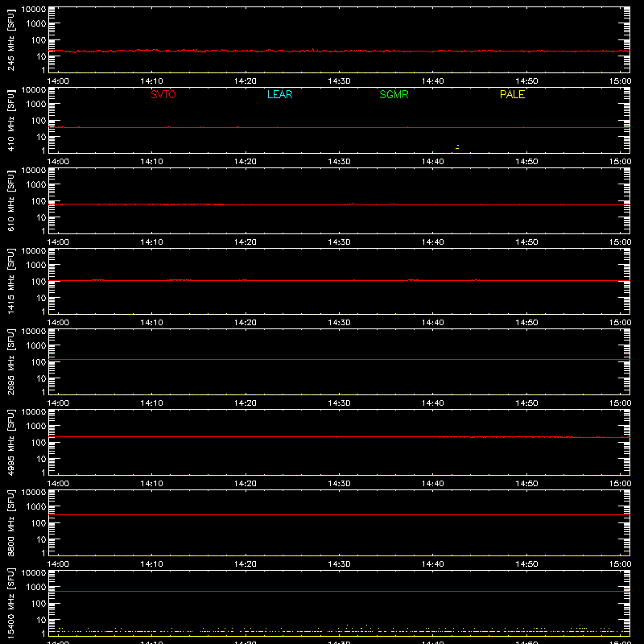Select the 4995 MHz [SFU] axis title
The image size is (644, 644).
pos(10,442)
